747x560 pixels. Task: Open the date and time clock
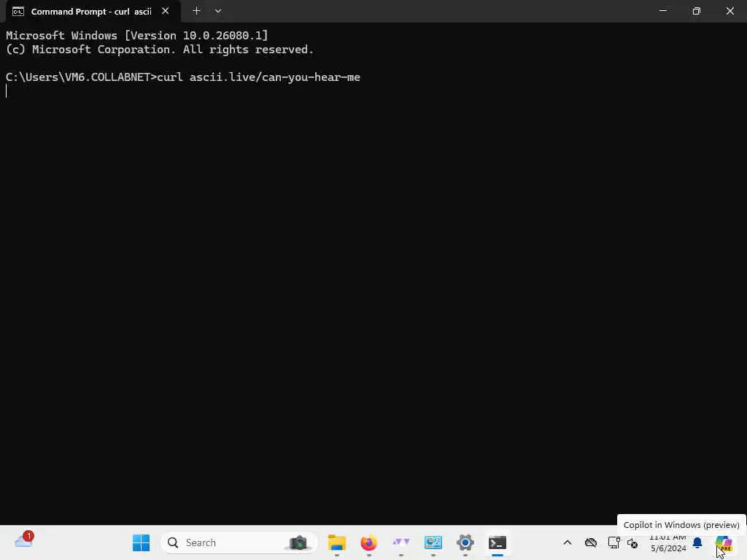pyautogui.click(x=668, y=542)
